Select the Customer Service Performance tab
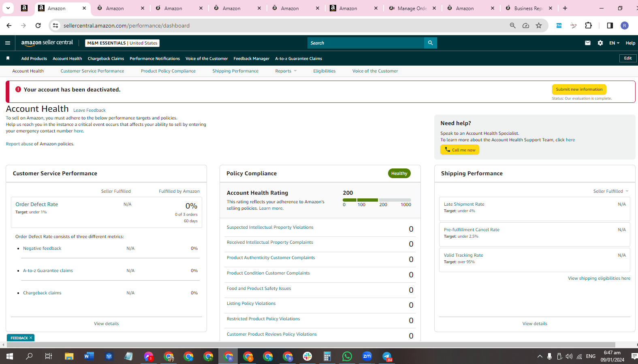 [92, 71]
